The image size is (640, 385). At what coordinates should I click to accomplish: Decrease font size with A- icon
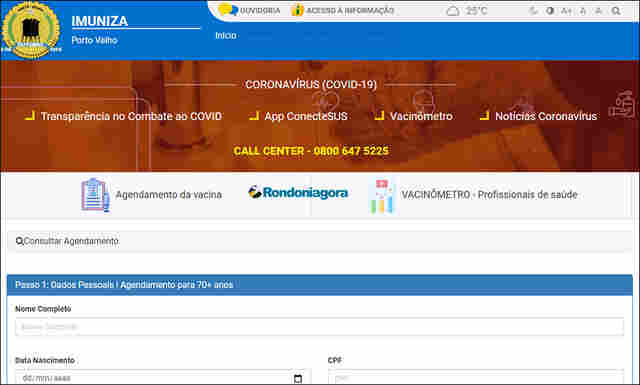pyautogui.click(x=598, y=11)
